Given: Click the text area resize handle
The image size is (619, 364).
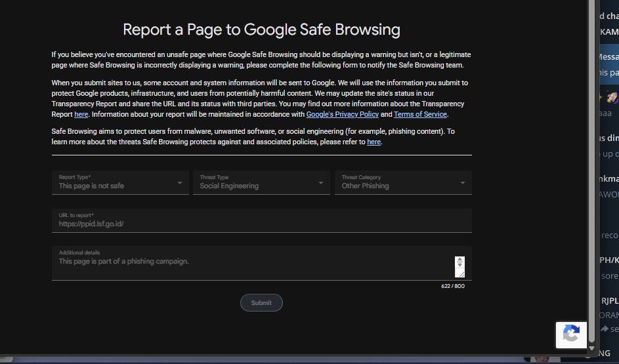Looking at the screenshot, I should (x=460, y=273).
